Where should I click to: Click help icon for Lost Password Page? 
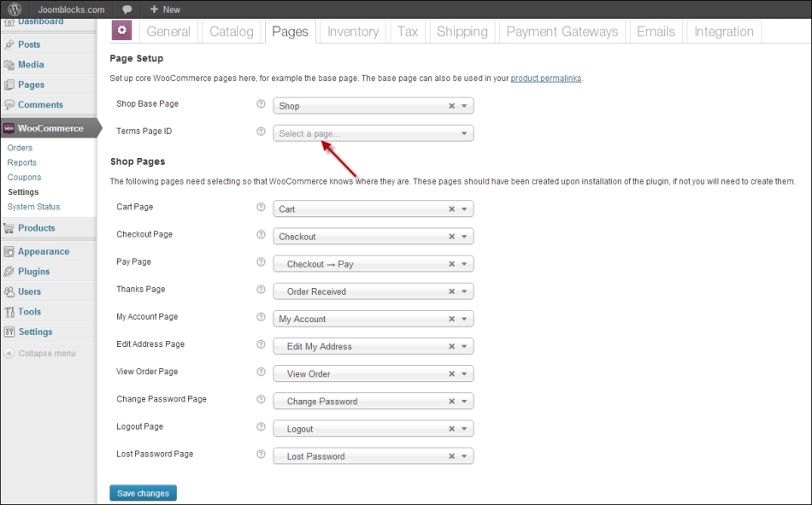(261, 454)
